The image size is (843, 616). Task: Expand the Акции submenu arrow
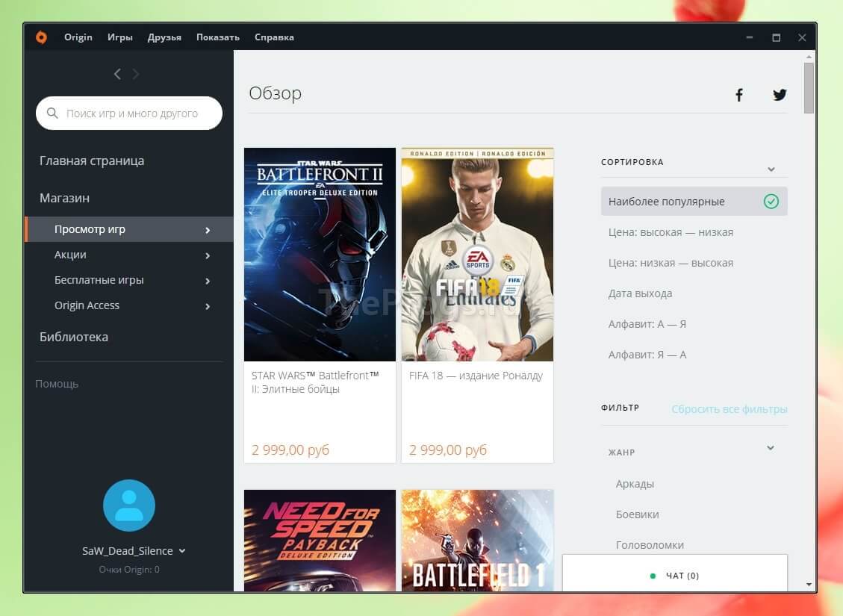[208, 255]
